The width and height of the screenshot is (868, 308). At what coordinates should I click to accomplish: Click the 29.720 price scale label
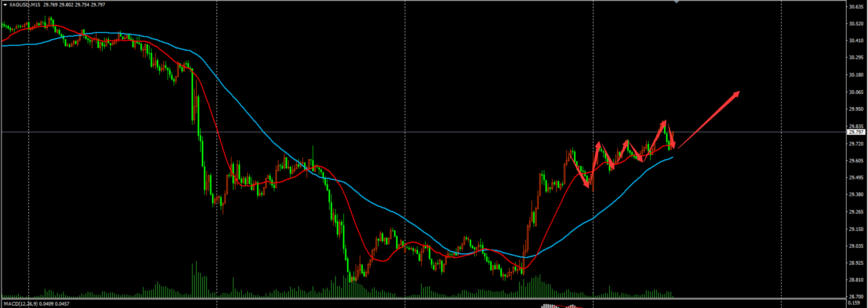[x=856, y=144]
